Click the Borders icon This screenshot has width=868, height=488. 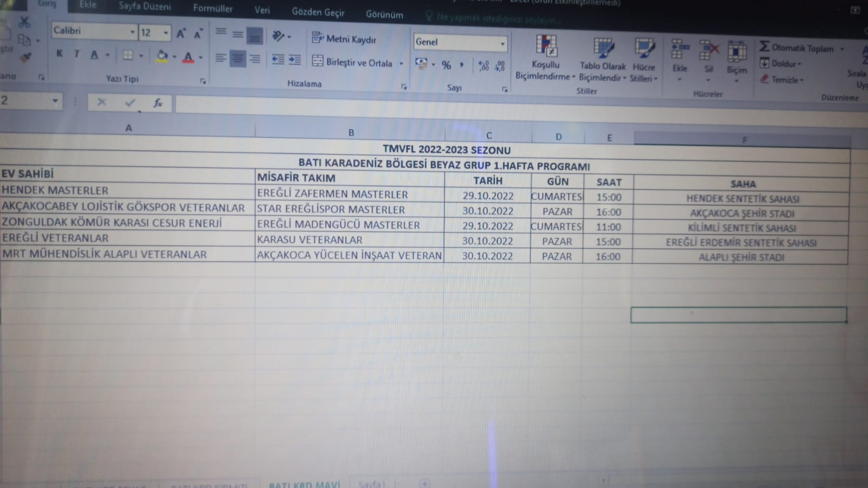point(128,55)
